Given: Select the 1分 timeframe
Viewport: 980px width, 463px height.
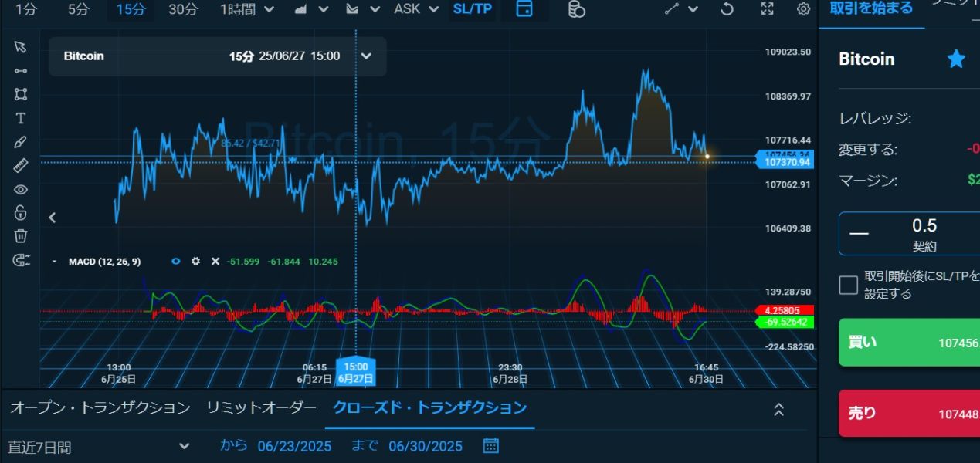Looking at the screenshot, I should point(25,9).
